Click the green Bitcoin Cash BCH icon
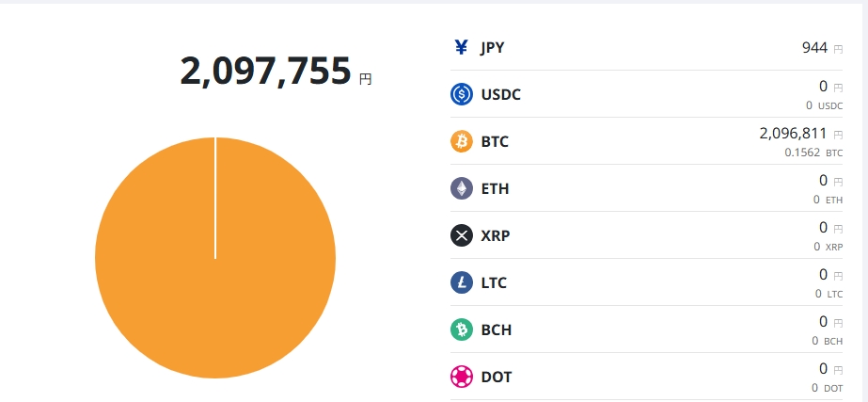The height and width of the screenshot is (402, 868). [x=462, y=330]
